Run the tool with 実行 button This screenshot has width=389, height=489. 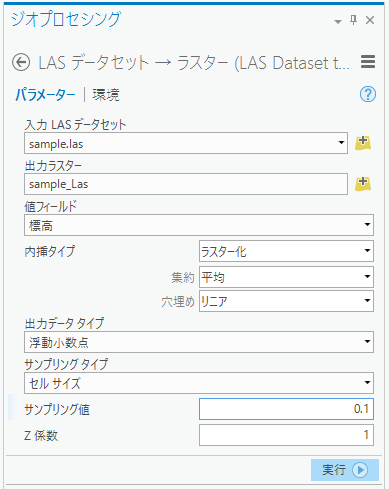pyautogui.click(x=345, y=470)
